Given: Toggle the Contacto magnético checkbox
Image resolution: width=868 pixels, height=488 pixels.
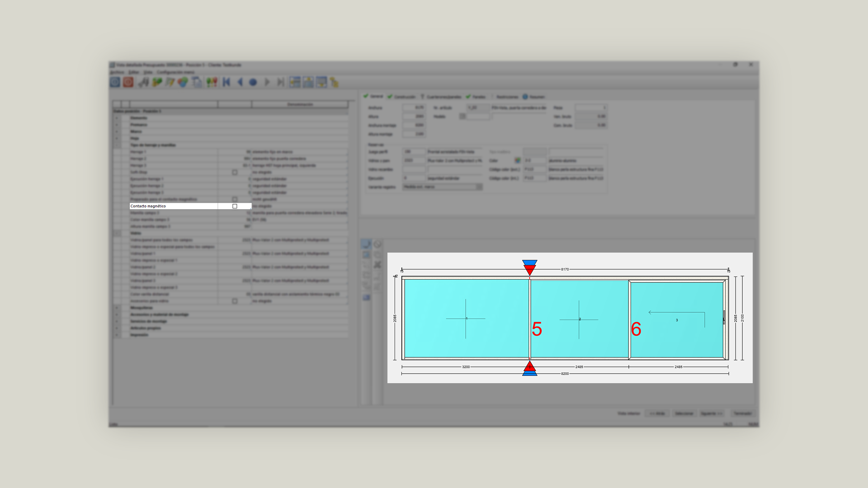Looking at the screenshot, I should [x=235, y=206].
